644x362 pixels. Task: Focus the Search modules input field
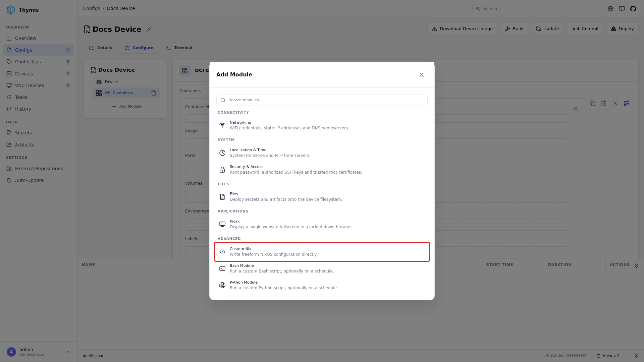tap(322, 100)
